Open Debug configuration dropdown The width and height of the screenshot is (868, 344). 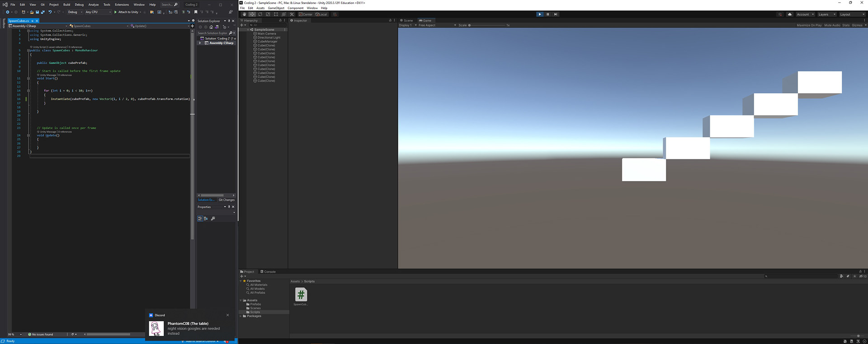click(x=75, y=12)
